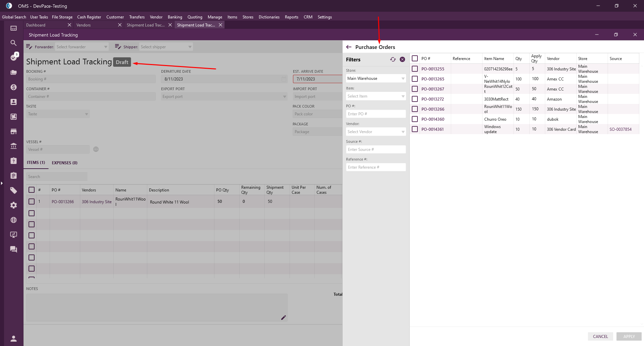Click the chat bubbles icon in the sidebar
This screenshot has height=346, width=644.
(13, 249)
